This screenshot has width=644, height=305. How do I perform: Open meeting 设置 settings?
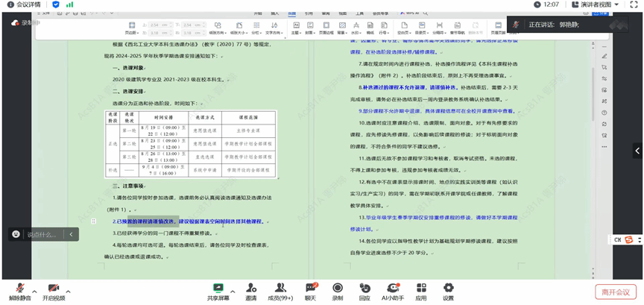coord(448,291)
